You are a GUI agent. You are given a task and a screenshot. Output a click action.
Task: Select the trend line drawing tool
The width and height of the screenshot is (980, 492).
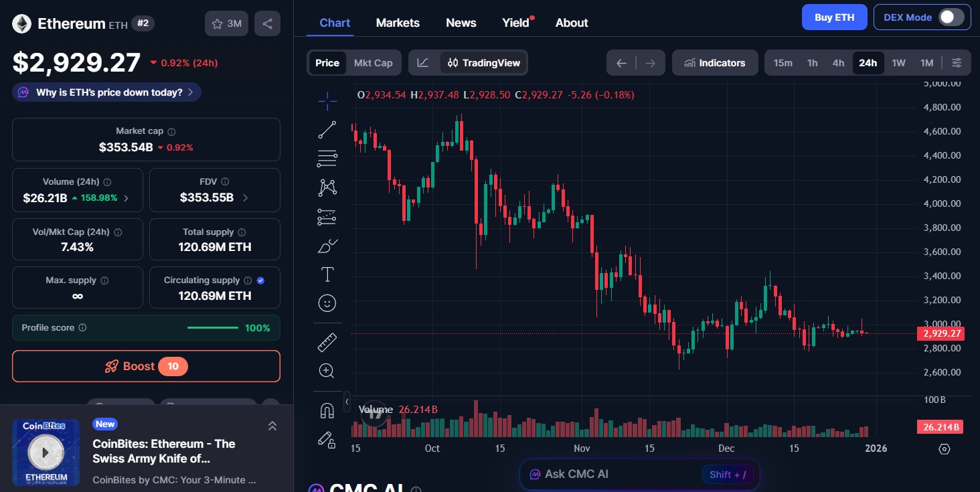point(327,129)
